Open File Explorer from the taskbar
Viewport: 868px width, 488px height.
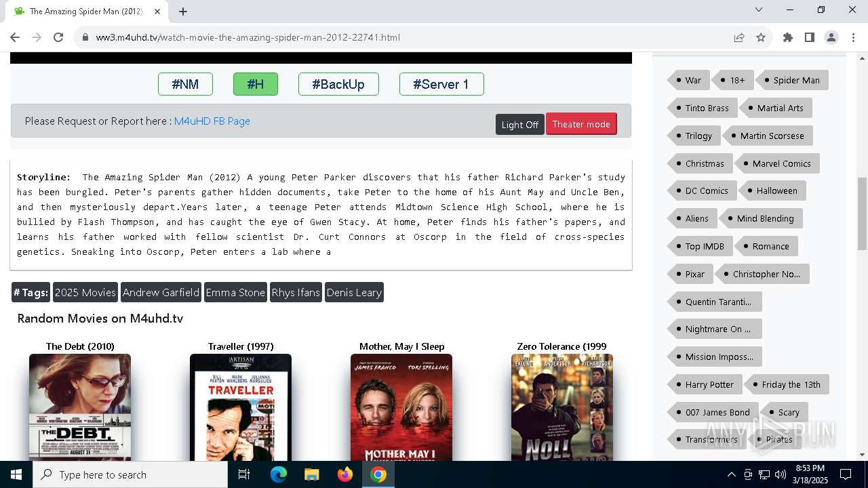click(x=311, y=474)
